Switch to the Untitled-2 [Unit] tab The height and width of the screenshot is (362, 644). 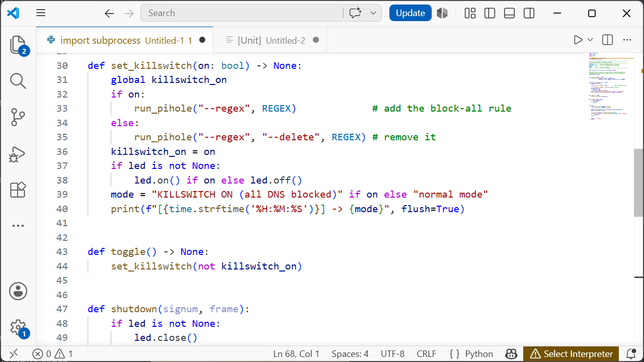click(x=270, y=40)
